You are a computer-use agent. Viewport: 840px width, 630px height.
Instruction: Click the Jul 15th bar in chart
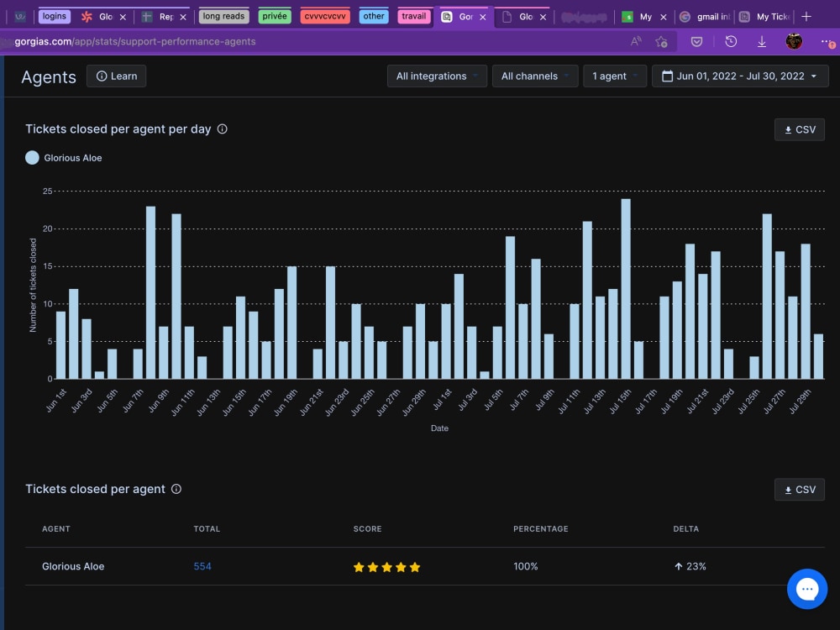pyautogui.click(x=626, y=289)
